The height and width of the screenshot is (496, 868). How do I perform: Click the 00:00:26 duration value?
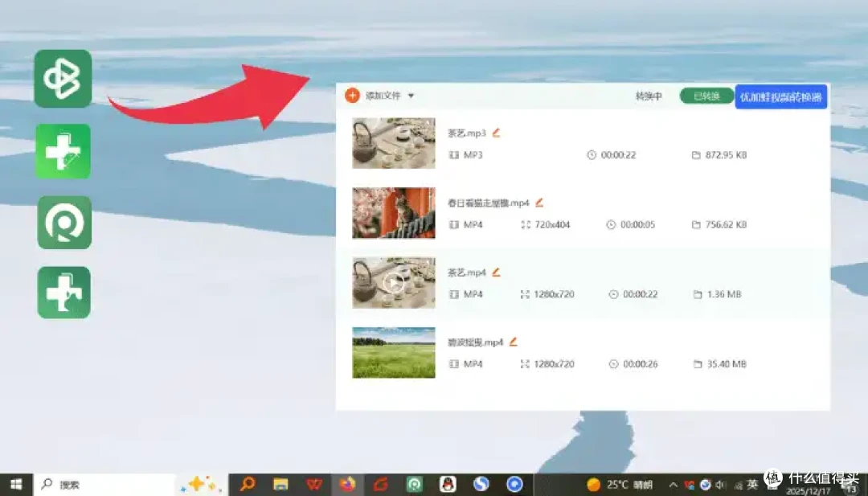click(x=641, y=363)
